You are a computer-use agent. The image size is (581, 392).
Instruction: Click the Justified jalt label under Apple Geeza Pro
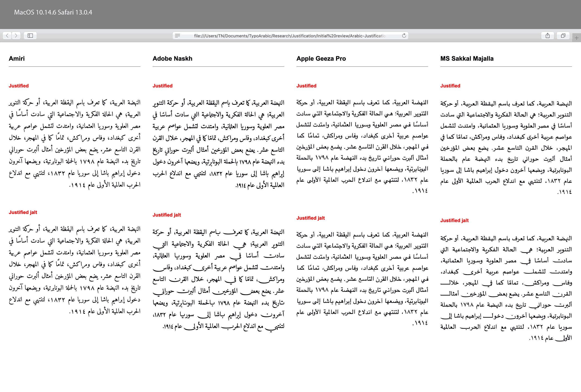pyautogui.click(x=310, y=218)
